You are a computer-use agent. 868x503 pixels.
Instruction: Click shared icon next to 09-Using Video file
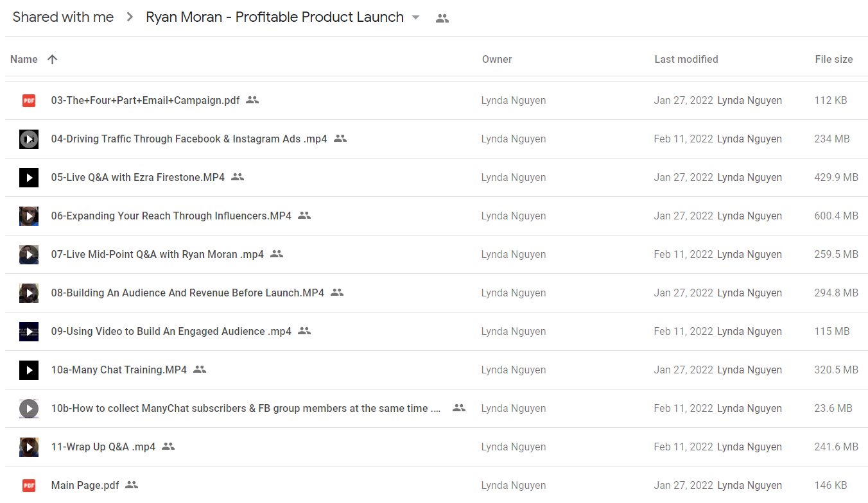pyautogui.click(x=304, y=331)
